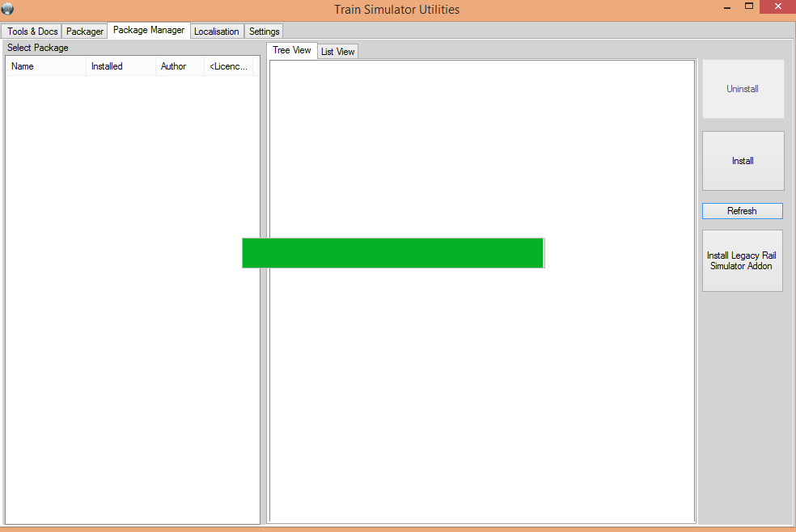Minimize the Train Simulator Utilities window
Image resolution: width=796 pixels, height=532 pixels.
pyautogui.click(x=727, y=7)
